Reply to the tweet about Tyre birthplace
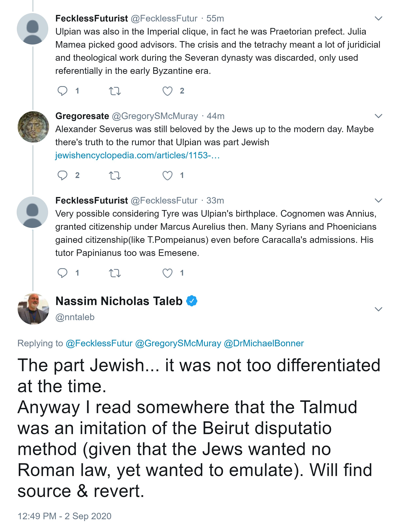 pos(62,273)
